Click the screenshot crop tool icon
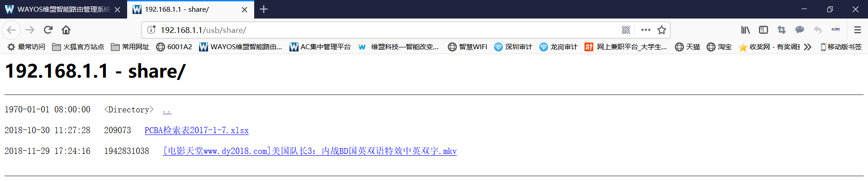Screen dimensions: 868x181 point(782,30)
